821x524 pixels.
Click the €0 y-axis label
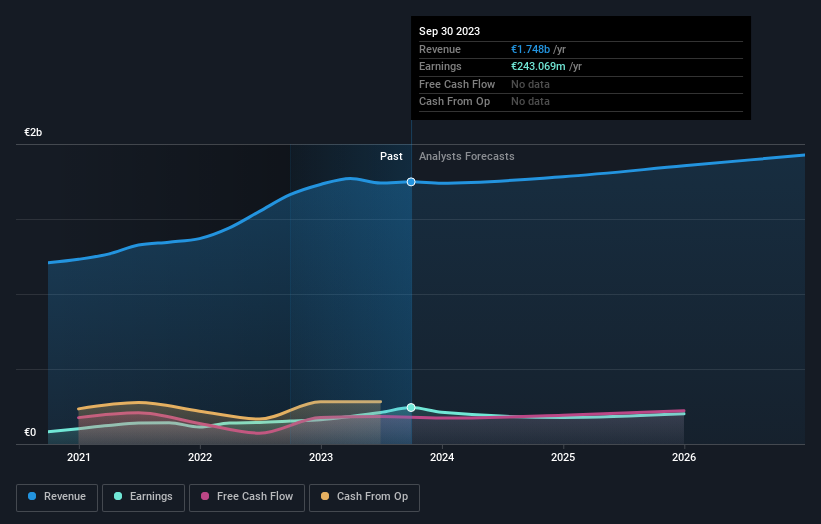(30, 432)
